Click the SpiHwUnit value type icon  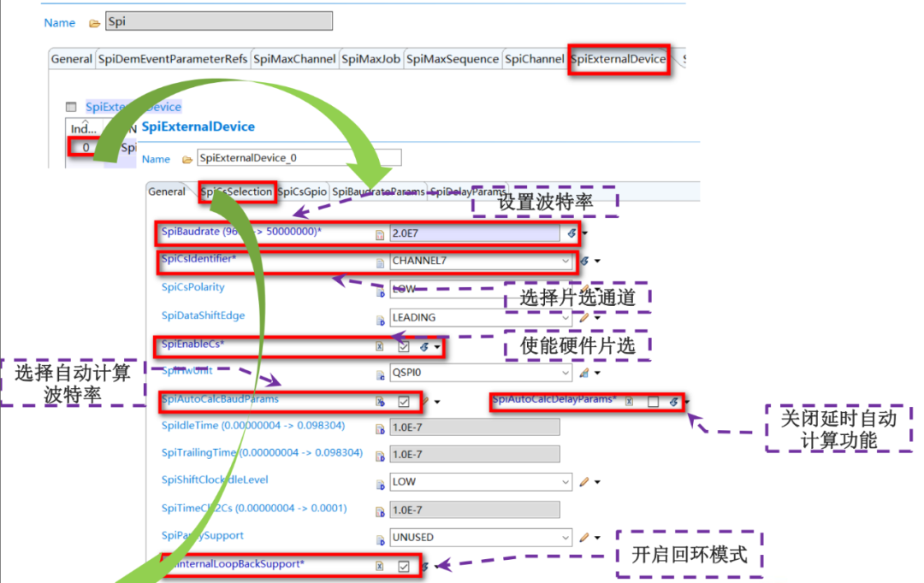[380, 374]
